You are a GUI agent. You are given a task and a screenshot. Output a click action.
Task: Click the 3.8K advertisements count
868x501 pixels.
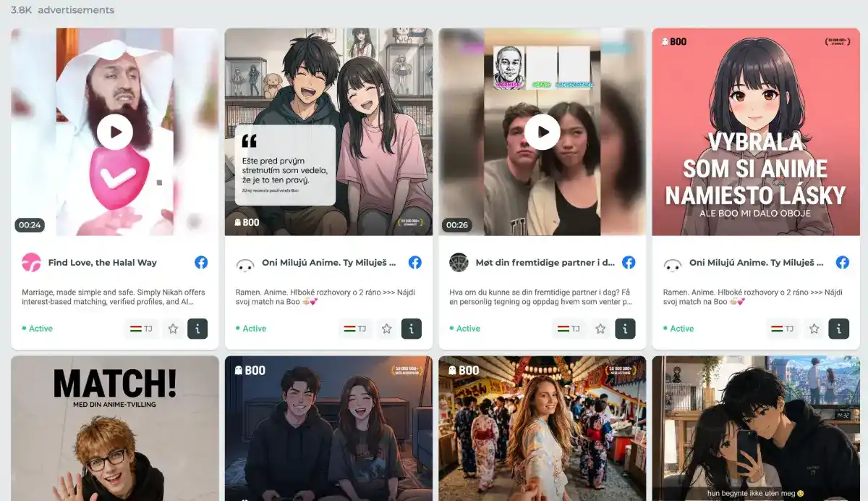pyautogui.click(x=62, y=10)
